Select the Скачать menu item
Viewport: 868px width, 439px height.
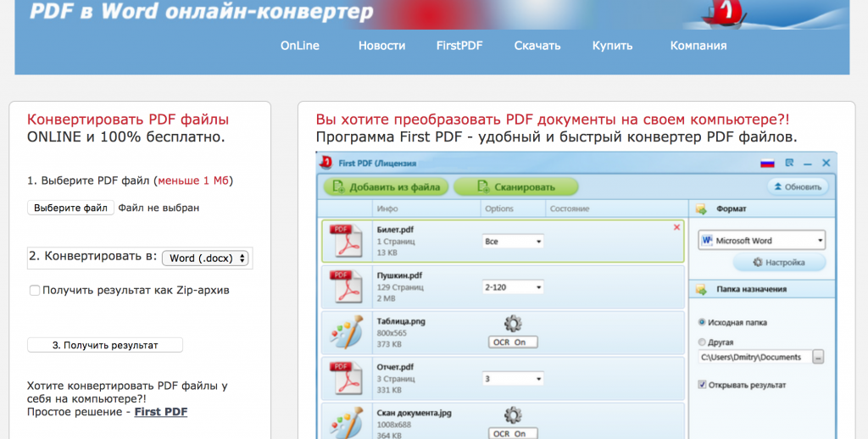537,46
